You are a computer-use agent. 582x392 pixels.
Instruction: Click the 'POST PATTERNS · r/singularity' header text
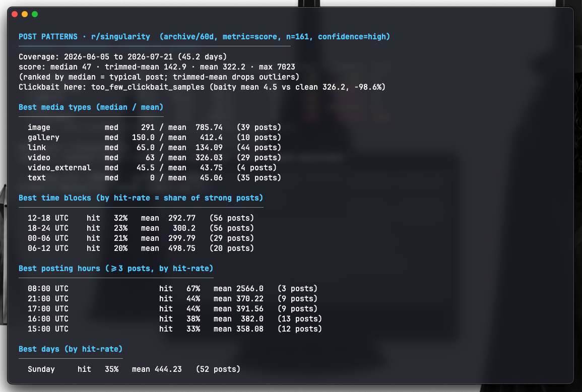pyautogui.click(x=84, y=37)
